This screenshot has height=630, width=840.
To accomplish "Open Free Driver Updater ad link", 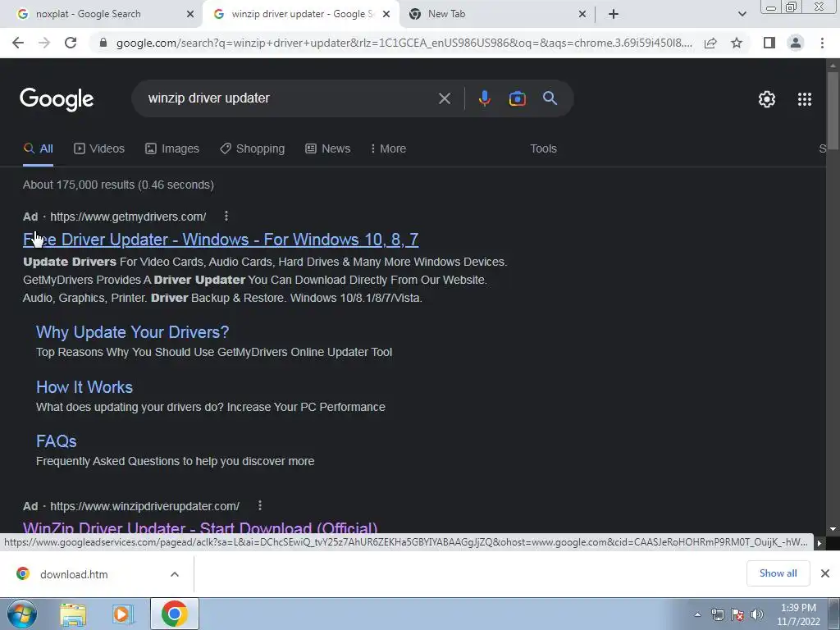I will (x=221, y=240).
